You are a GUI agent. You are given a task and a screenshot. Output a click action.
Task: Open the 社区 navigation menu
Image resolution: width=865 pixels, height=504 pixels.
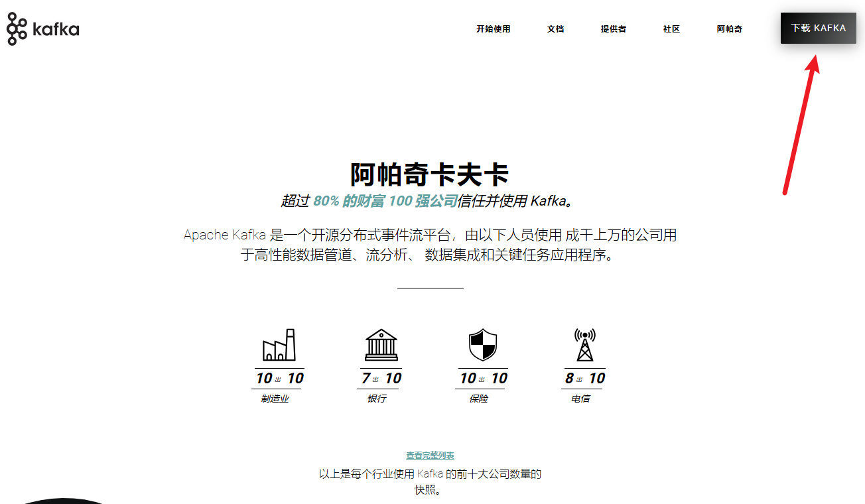(671, 29)
